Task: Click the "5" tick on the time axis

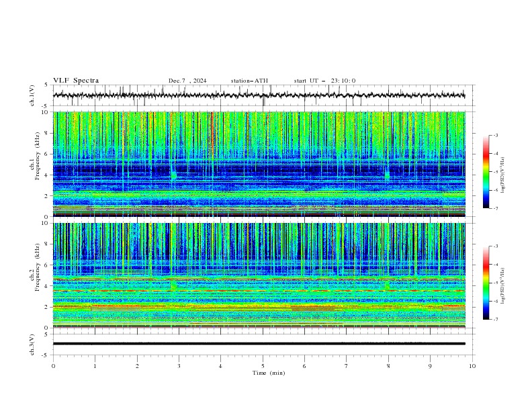Action: pyautogui.click(x=263, y=366)
